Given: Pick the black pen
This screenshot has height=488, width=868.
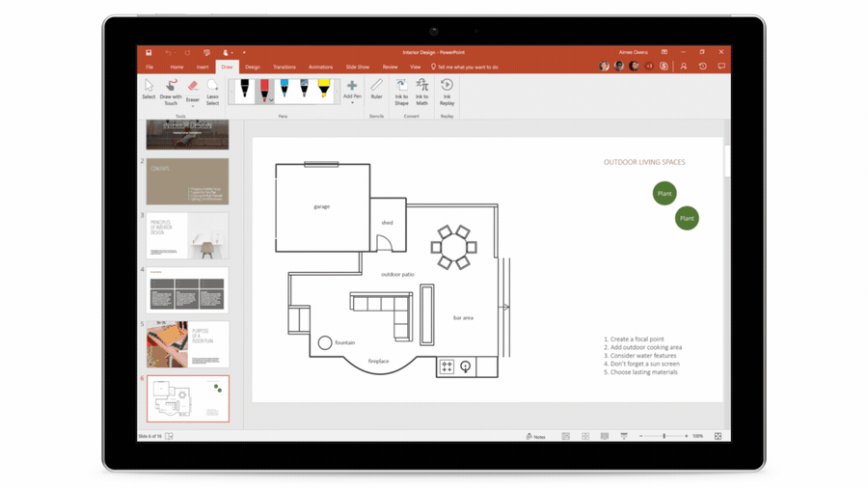Looking at the screenshot, I should [244, 89].
